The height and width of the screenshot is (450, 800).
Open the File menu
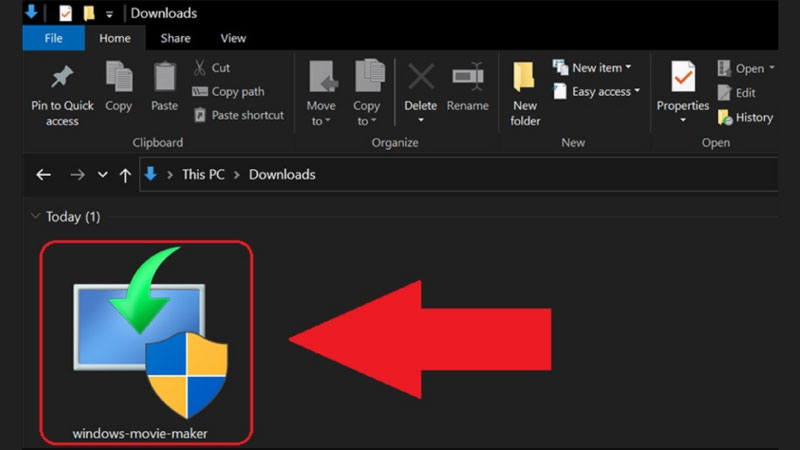coord(53,38)
